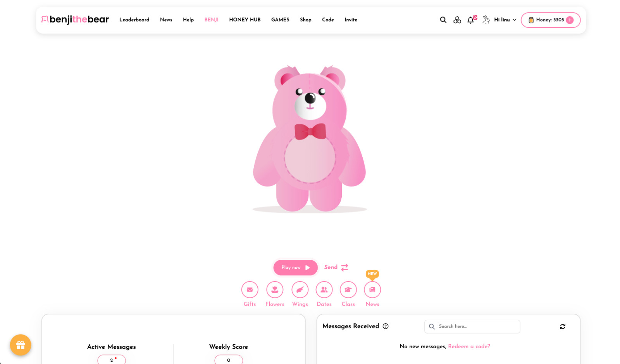The width and height of the screenshot is (620, 364).
Task: Open the Dates icon
Action: coord(324,290)
